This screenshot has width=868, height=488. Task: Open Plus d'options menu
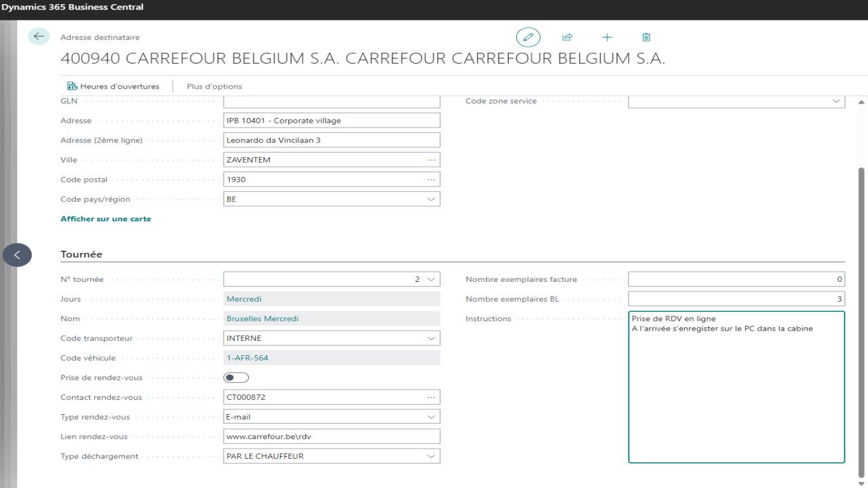click(214, 86)
